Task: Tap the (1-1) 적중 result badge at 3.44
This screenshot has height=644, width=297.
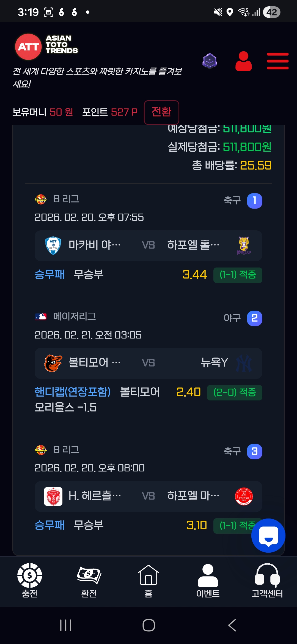Action: [238, 275]
